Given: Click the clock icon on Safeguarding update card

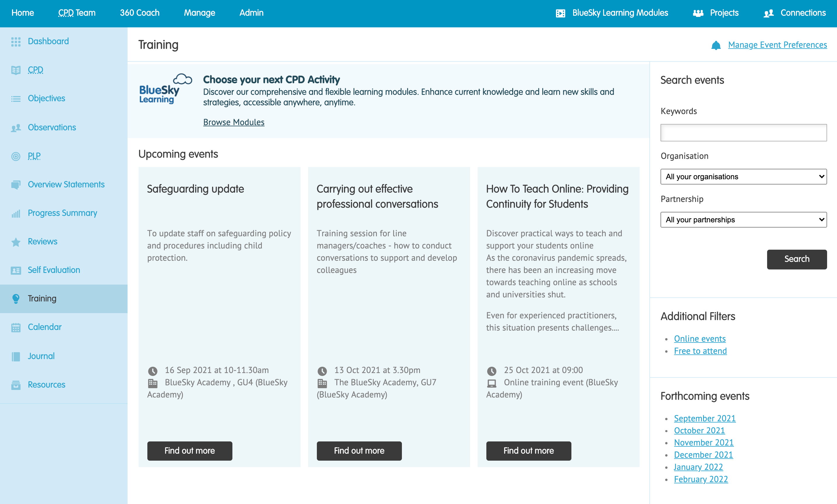Looking at the screenshot, I should [153, 371].
